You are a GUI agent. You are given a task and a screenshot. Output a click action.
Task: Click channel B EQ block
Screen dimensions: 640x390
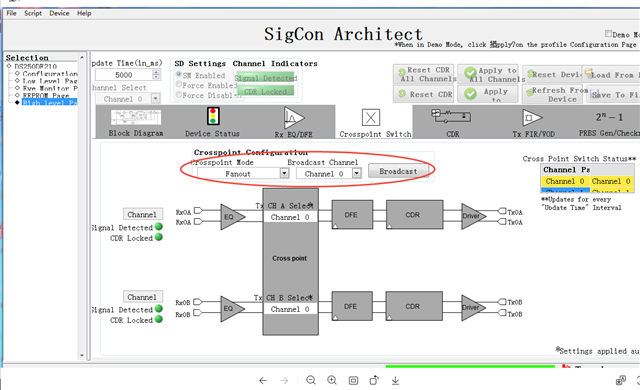(232, 308)
